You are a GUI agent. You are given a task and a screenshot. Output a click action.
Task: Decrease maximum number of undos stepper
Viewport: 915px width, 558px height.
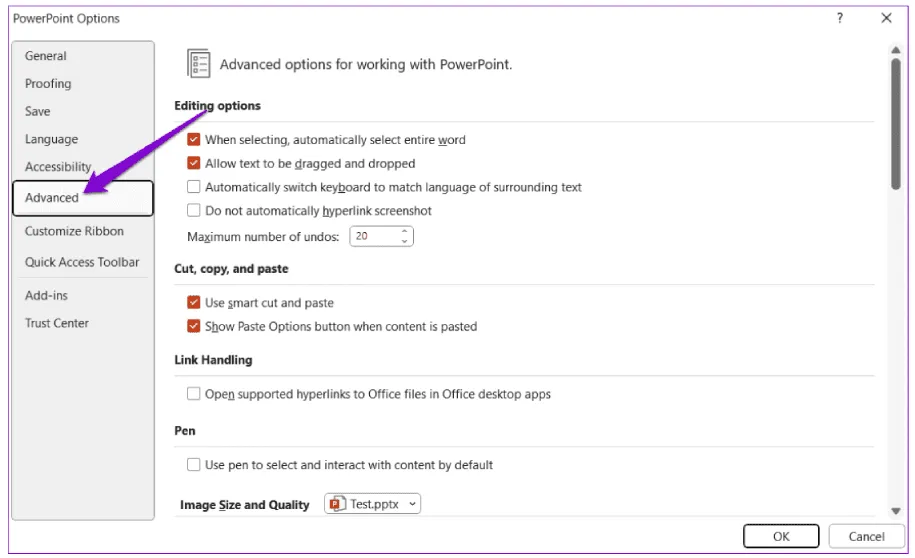click(x=404, y=241)
